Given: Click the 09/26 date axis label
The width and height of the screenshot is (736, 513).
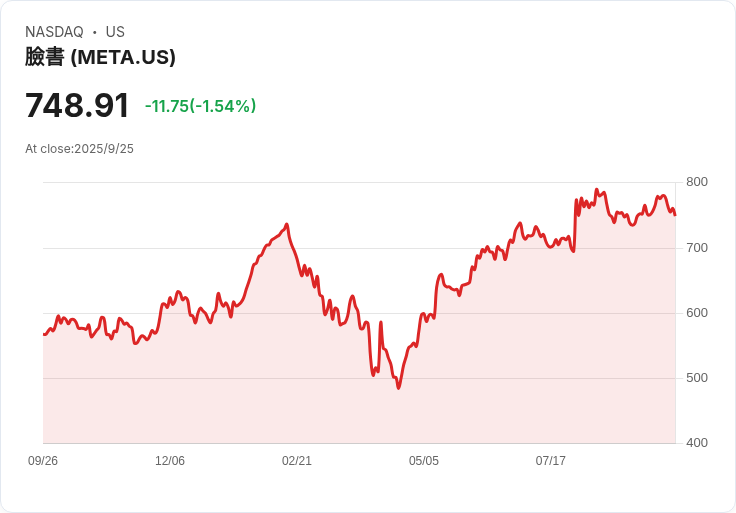Looking at the screenshot, I should (x=43, y=461).
